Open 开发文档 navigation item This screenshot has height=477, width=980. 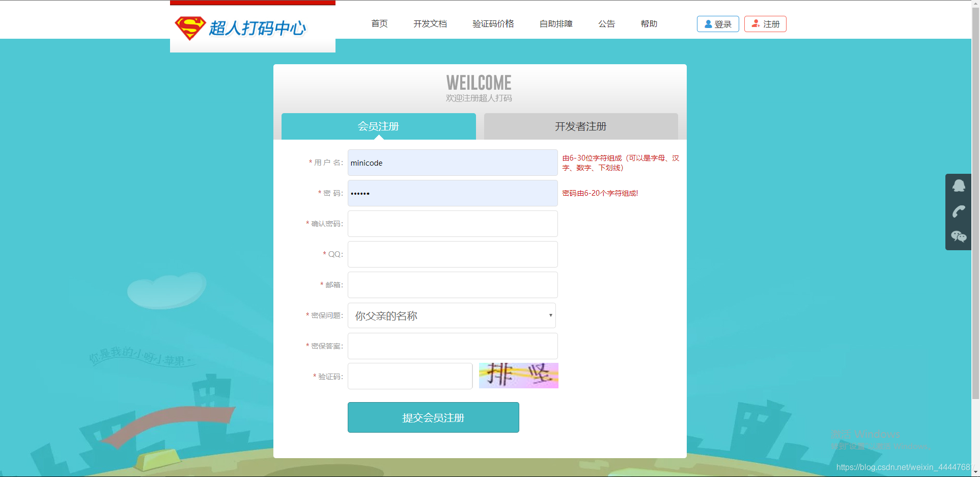click(x=430, y=23)
